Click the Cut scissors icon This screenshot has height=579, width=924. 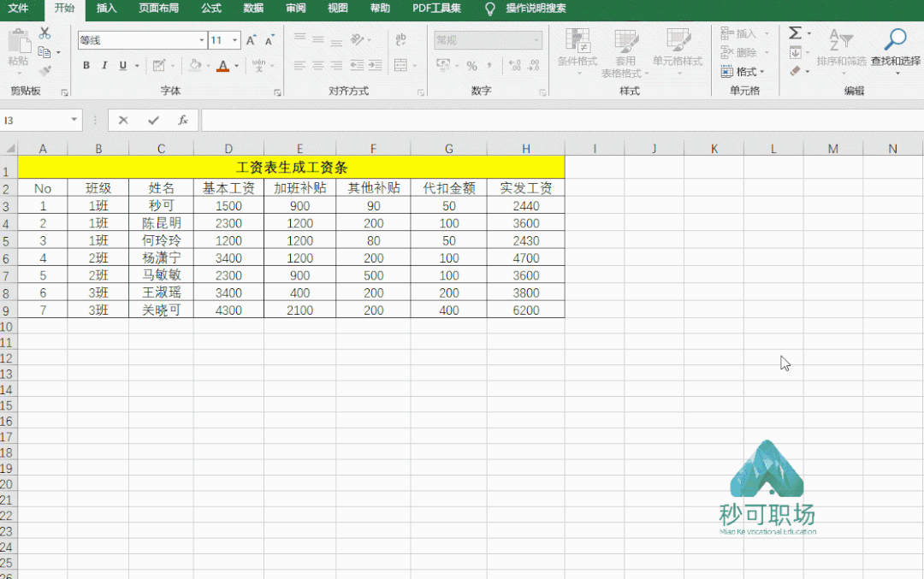(x=44, y=33)
